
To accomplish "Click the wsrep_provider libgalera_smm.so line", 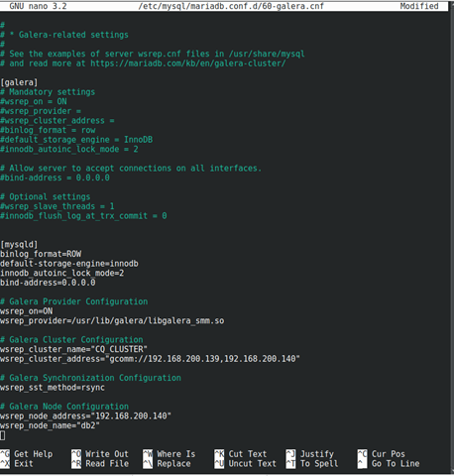I will point(112,321).
